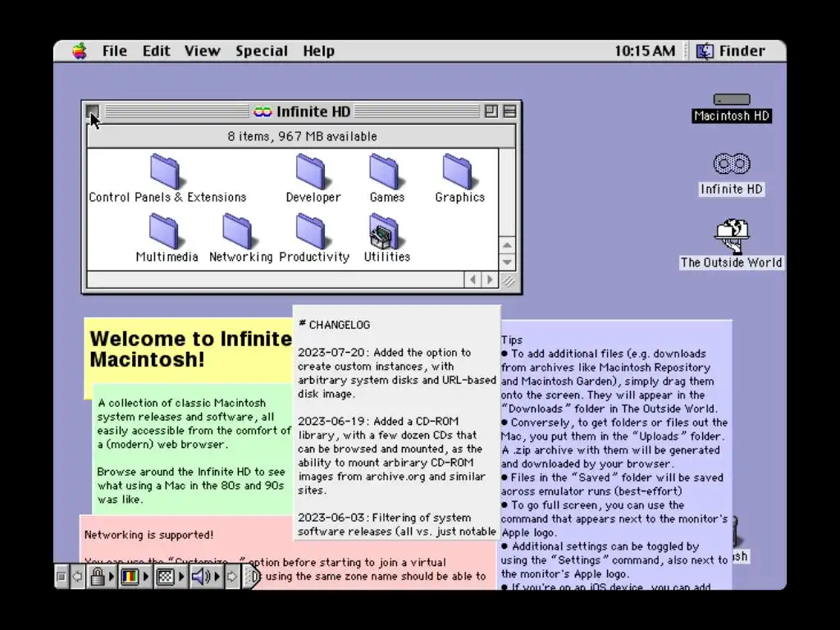Click the zoom box of Infinite HD window
This screenshot has width=840, height=630.
(491, 112)
